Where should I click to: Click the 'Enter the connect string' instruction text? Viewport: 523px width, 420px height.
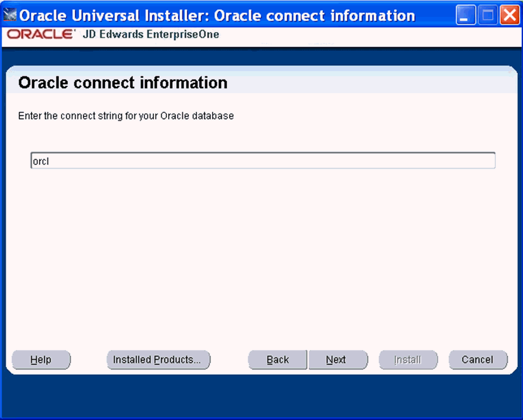[x=126, y=116]
